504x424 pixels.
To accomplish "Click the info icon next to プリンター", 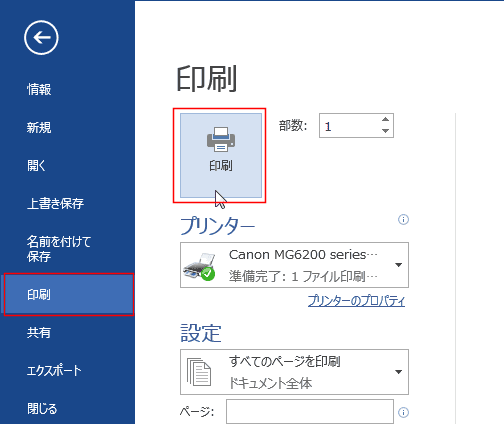I will pos(403,220).
